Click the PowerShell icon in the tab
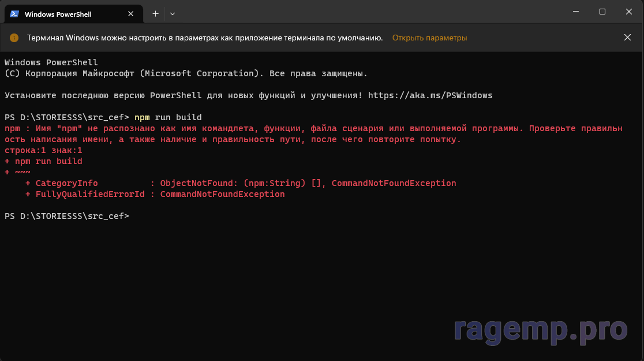This screenshot has width=644, height=361. [x=14, y=13]
